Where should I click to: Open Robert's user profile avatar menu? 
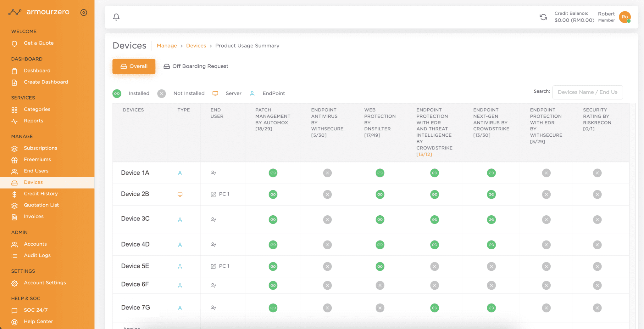click(x=625, y=17)
